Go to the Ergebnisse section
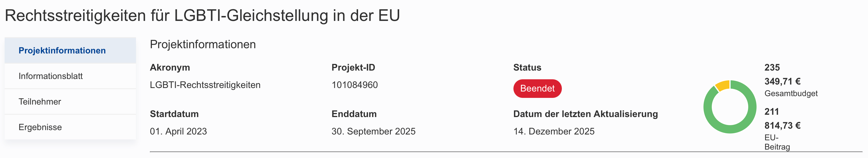Screen dimensions: 868x158 click(x=40, y=127)
